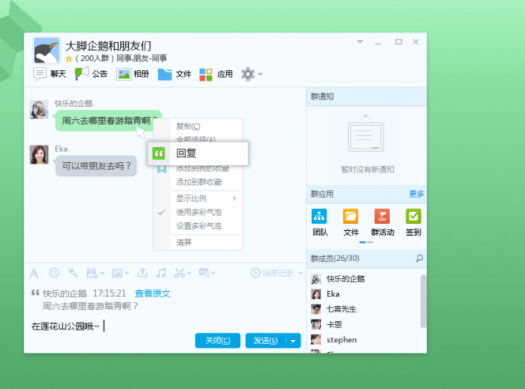Expand the 显示比例 submenu arrow

click(235, 199)
